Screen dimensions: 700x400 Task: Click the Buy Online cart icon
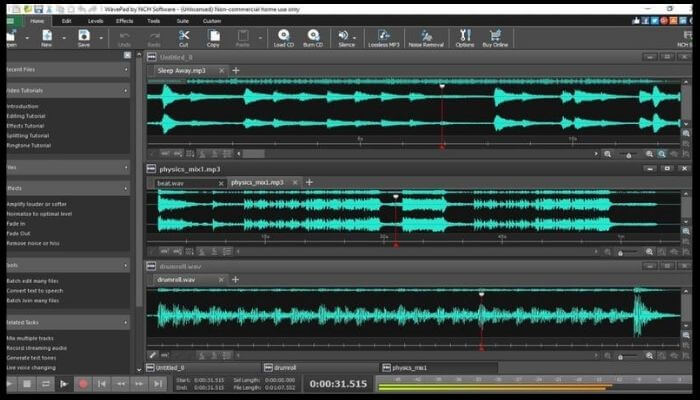coord(494,36)
